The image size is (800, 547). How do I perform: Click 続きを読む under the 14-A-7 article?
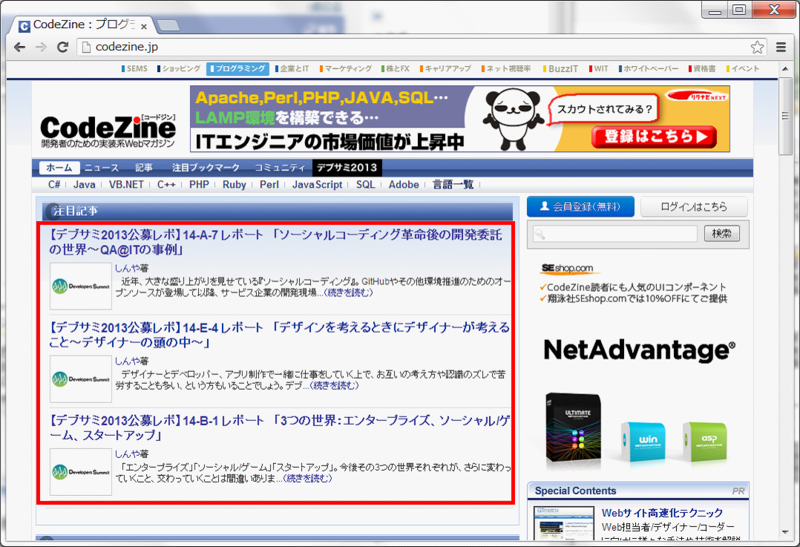pyautogui.click(x=348, y=293)
